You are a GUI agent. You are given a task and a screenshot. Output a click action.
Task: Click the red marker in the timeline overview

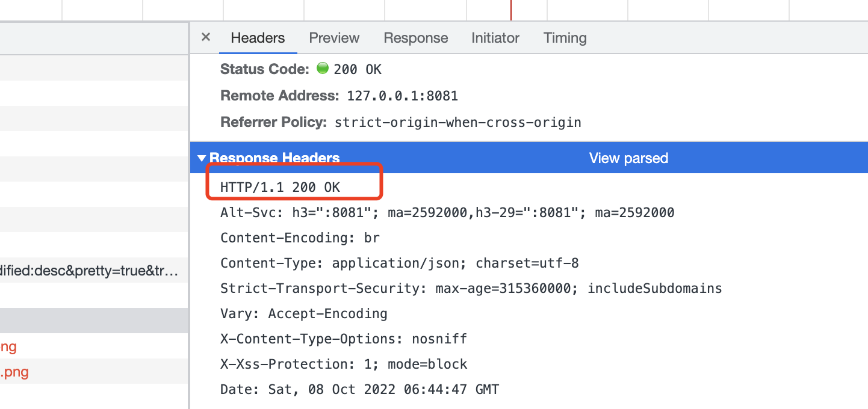511,10
